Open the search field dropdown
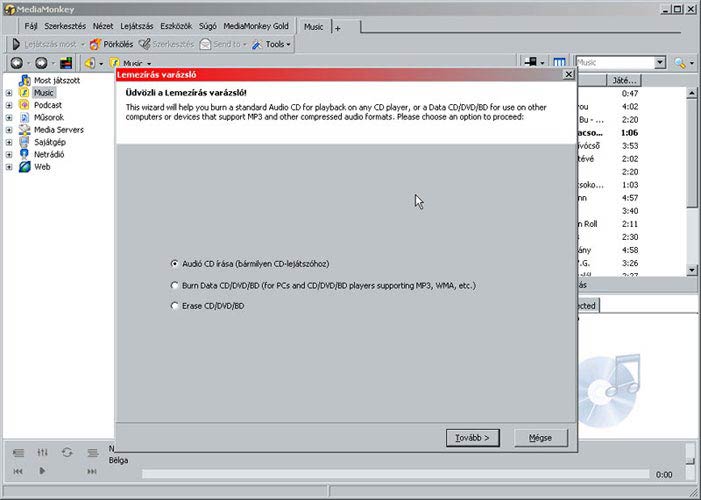Image resolution: width=701 pixels, height=500 pixels. click(660, 63)
